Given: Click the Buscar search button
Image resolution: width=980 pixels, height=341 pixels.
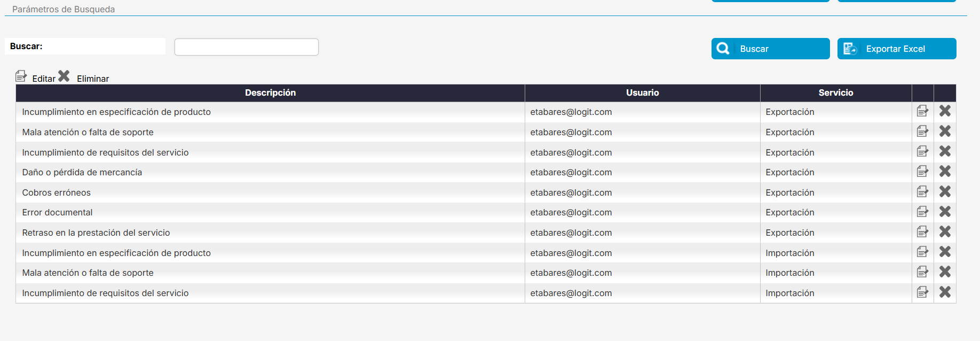Looking at the screenshot, I should (770, 49).
